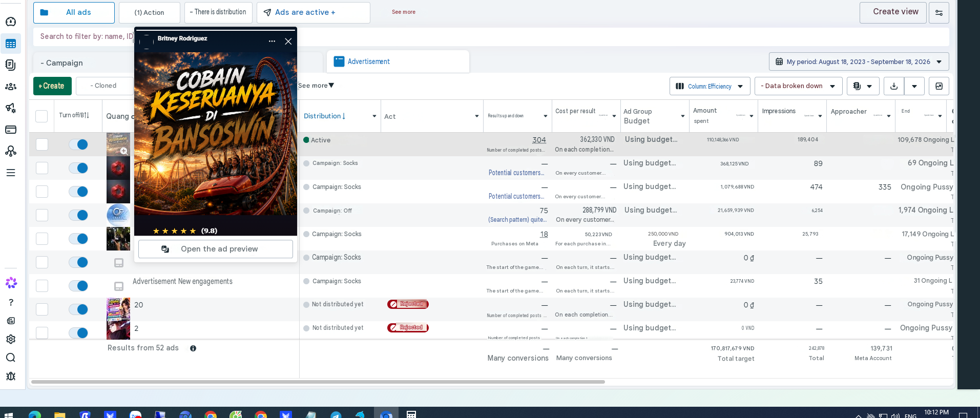
Task: Switch to the Campaign tab
Action: coord(85,63)
